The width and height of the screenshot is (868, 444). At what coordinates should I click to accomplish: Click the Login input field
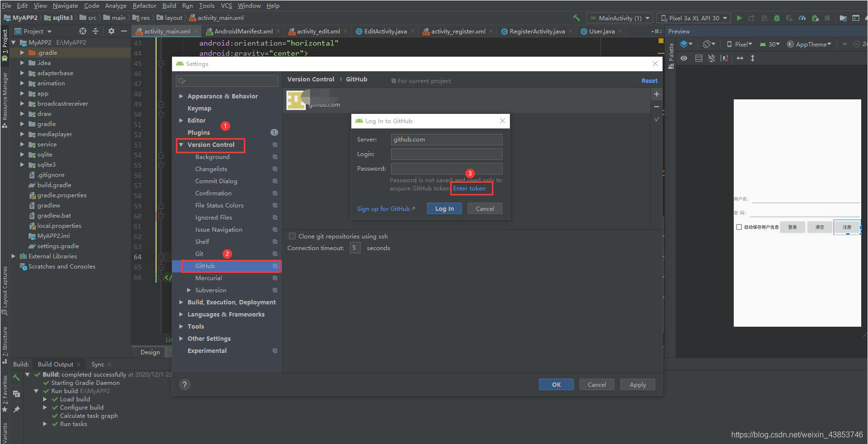[x=446, y=154]
